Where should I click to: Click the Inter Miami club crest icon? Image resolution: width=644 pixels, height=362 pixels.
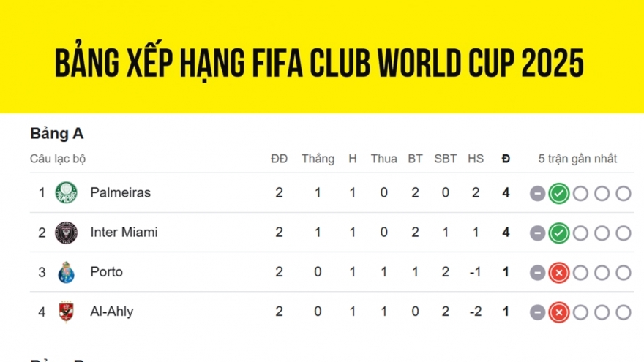67,233
